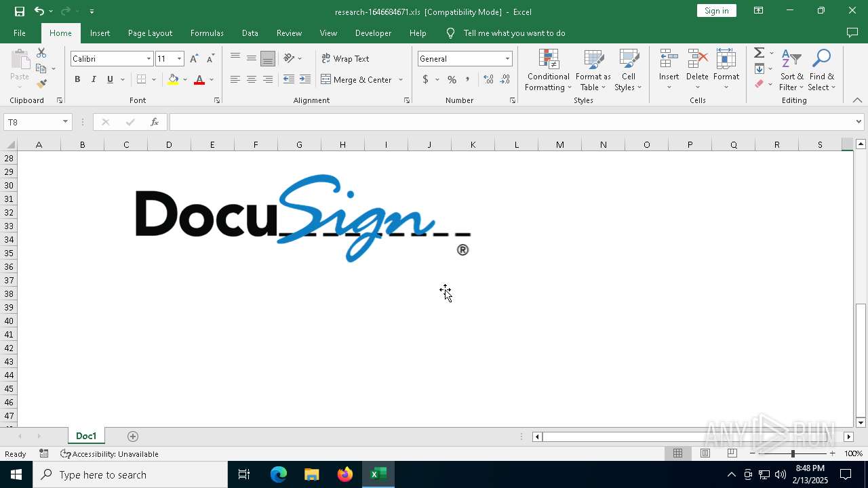Increase the cell indent
The image size is (868, 488).
pos(305,79)
